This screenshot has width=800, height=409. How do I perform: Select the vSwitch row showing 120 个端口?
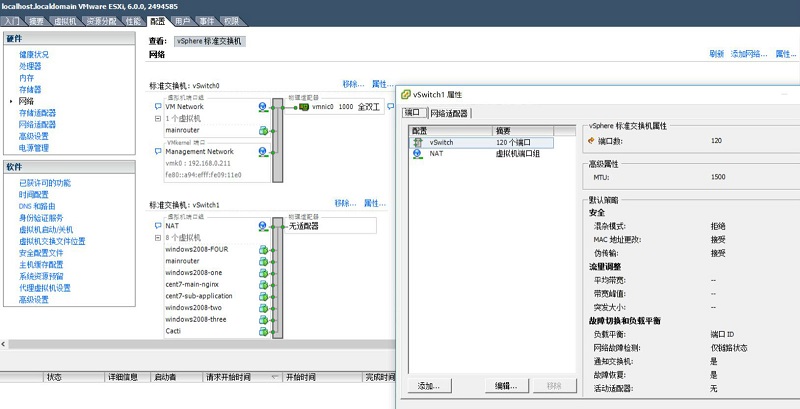(481, 143)
